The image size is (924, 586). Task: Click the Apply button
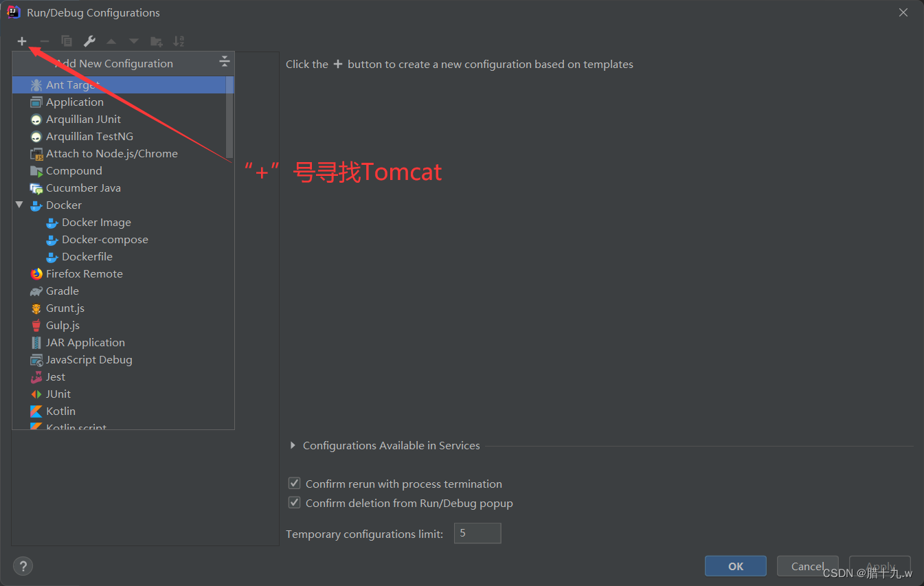tap(880, 565)
